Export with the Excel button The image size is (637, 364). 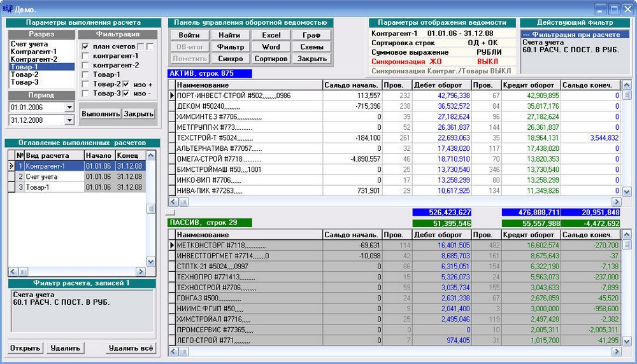(x=271, y=35)
